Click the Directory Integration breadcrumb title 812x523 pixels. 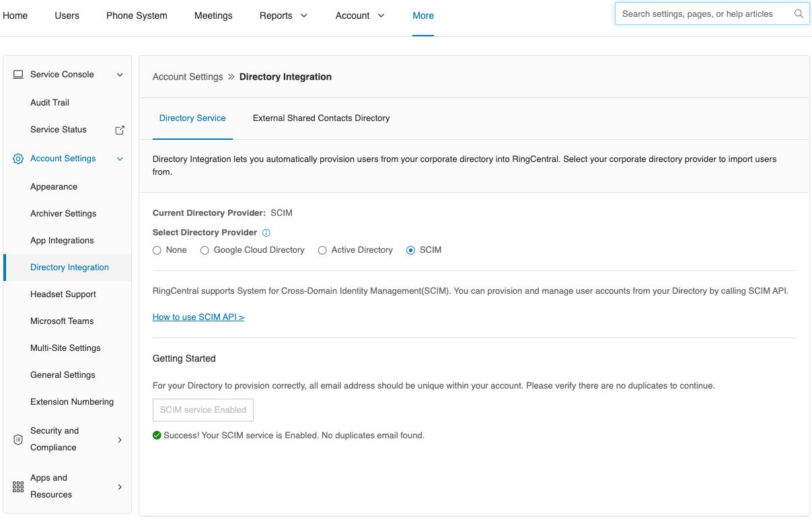click(285, 77)
